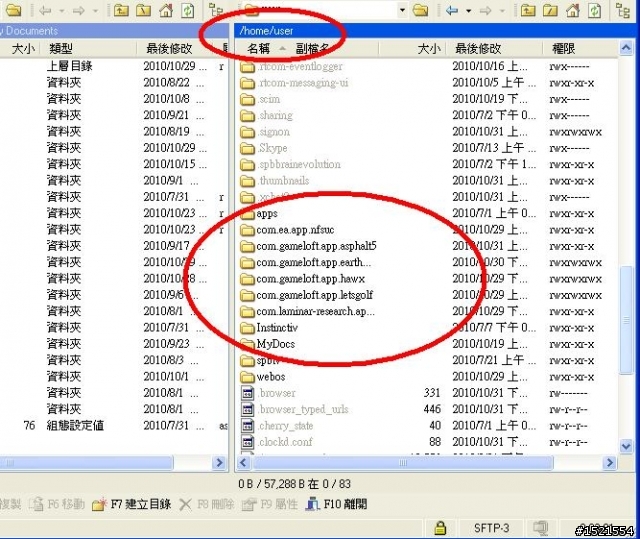Image resolution: width=640 pixels, height=539 pixels.
Task: Go forward in remote panel history
Action: click(x=485, y=10)
